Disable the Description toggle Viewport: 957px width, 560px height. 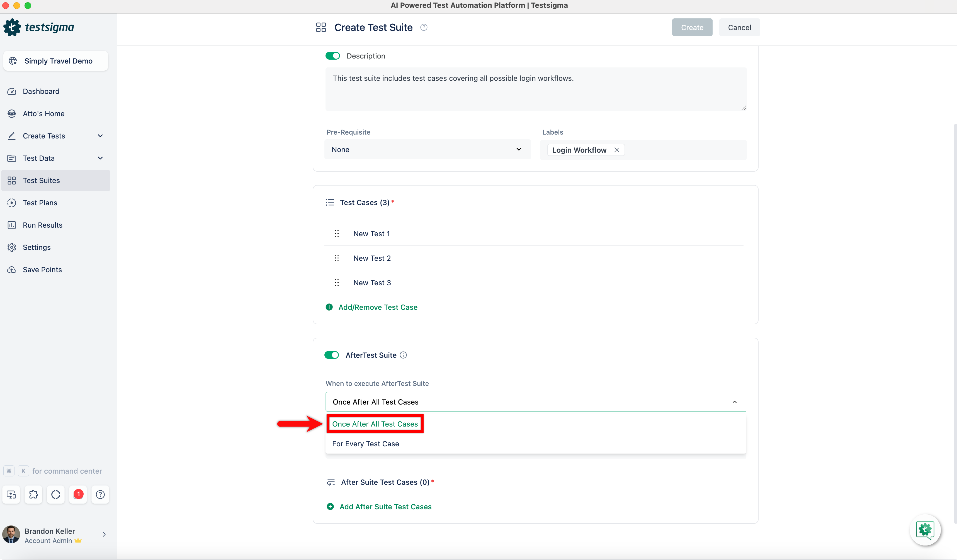332,56
